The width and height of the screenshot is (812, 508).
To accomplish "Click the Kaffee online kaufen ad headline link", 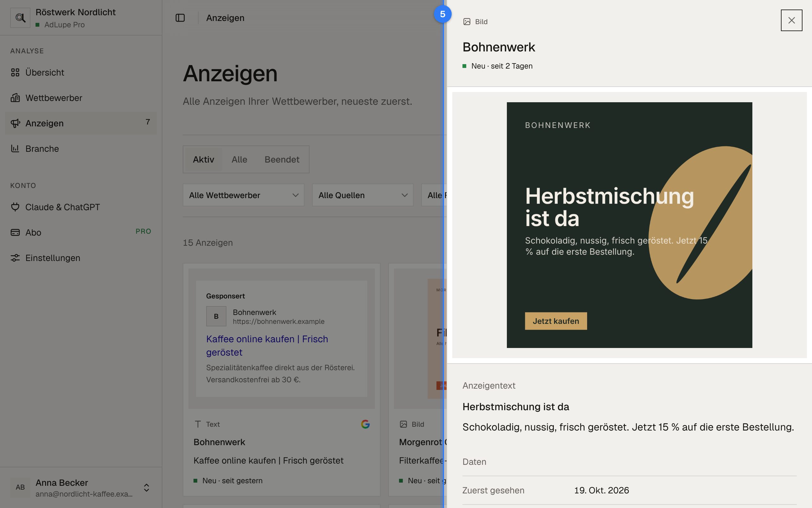I will coord(267,346).
